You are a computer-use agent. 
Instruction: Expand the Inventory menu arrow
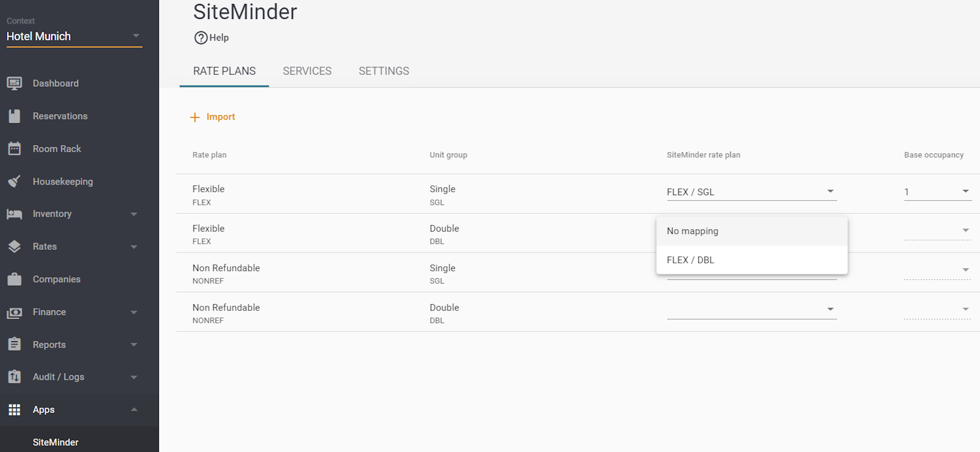(134, 214)
